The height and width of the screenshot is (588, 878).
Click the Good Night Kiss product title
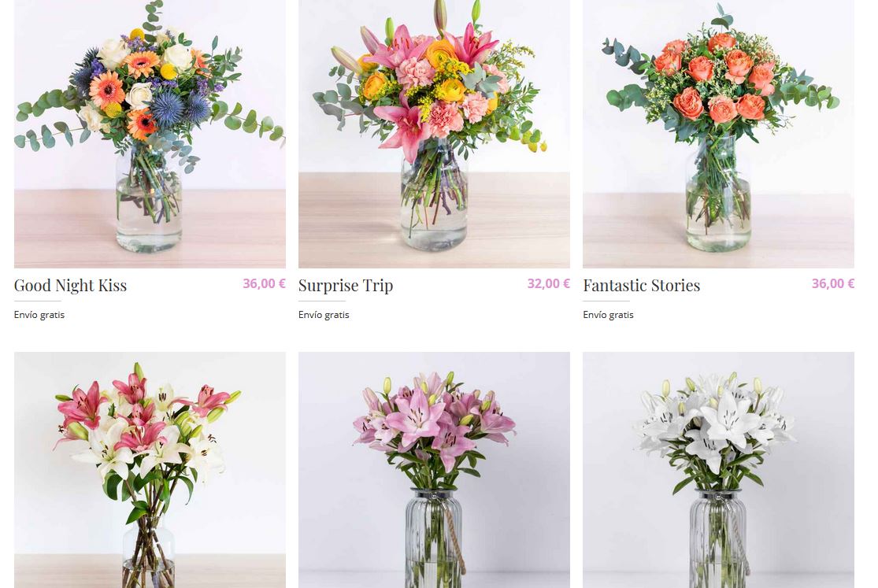click(71, 286)
